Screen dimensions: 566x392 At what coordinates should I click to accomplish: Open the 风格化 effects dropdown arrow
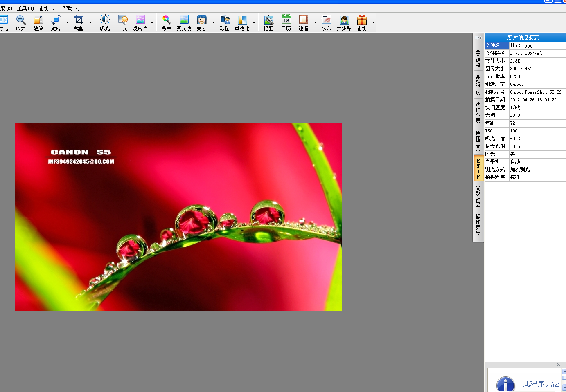pyautogui.click(x=253, y=23)
